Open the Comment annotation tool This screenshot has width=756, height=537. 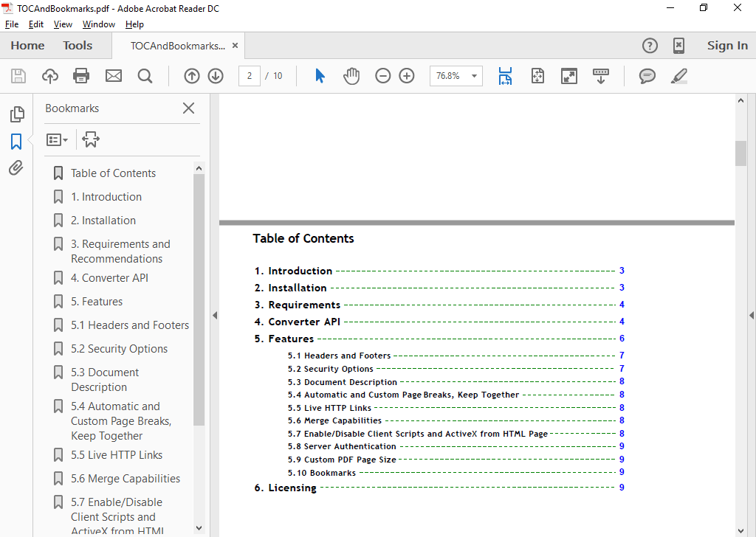pyautogui.click(x=647, y=76)
